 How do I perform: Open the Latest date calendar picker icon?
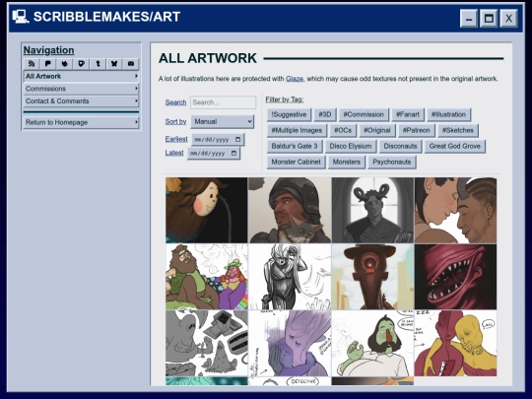[x=233, y=154]
